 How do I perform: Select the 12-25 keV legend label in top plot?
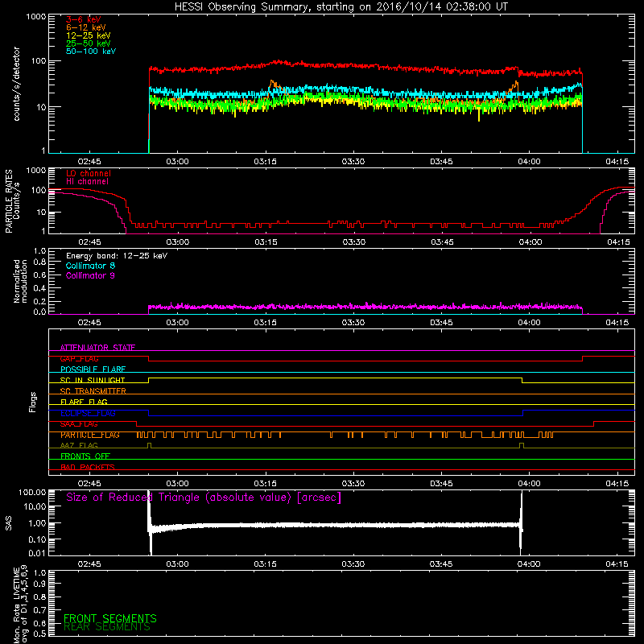coord(89,35)
